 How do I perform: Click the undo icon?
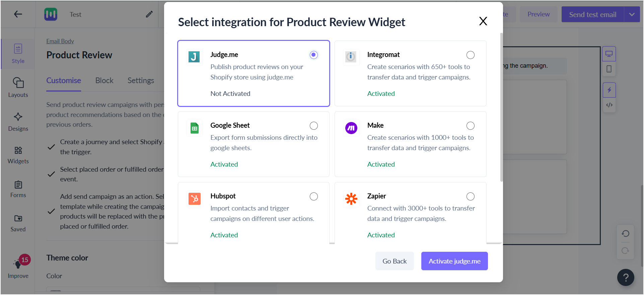point(625,233)
